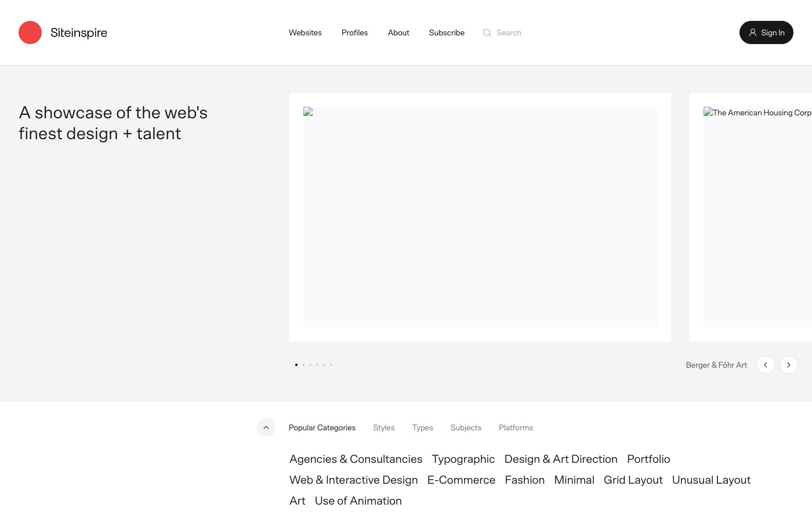The height and width of the screenshot is (522, 812).
Task: Click the Subscribe navigation link
Action: [x=447, y=32]
